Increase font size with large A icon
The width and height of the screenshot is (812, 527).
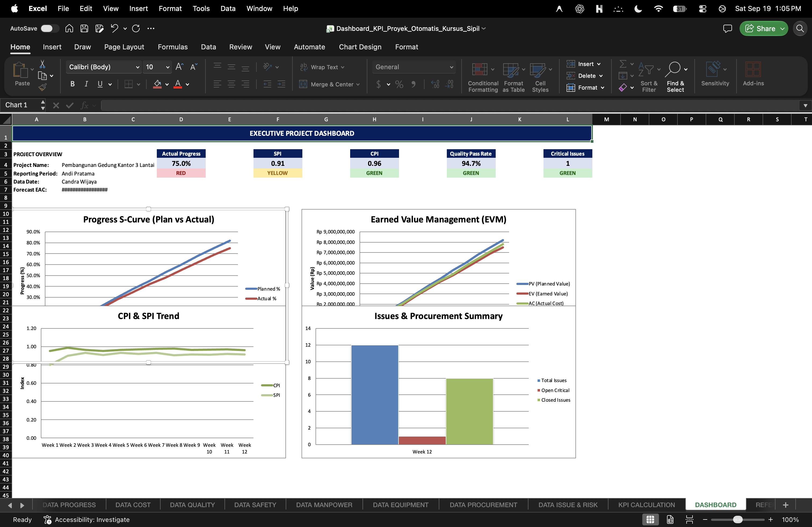(179, 67)
